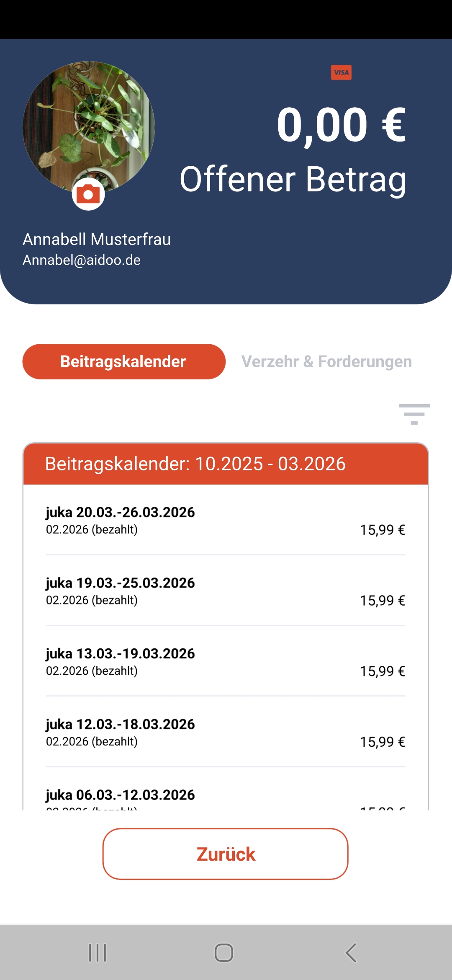This screenshot has width=452, height=980.
Task: Select entry juka 12.03.-18.03.2026
Action: (225, 732)
